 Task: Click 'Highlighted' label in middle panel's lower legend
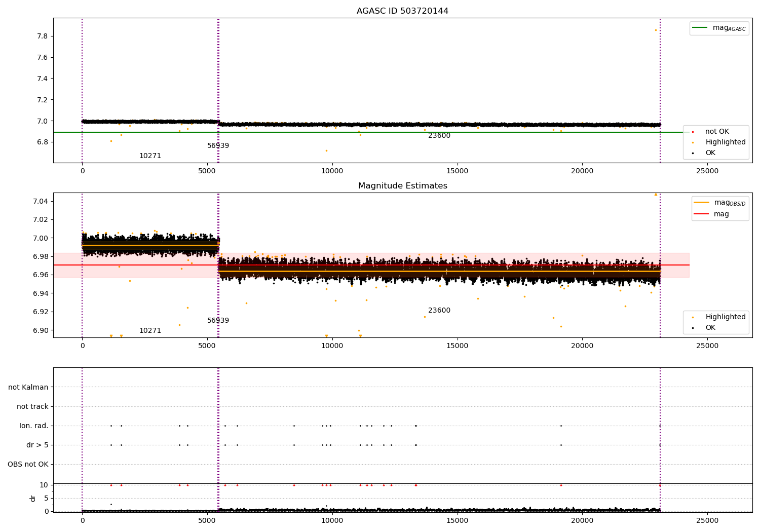point(726,317)
